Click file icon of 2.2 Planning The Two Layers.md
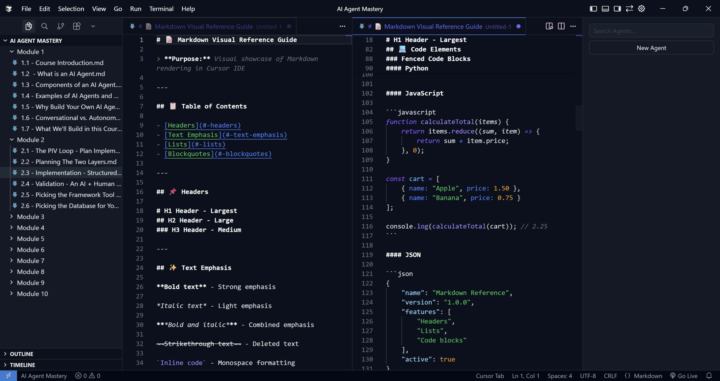720x381 pixels. point(15,162)
